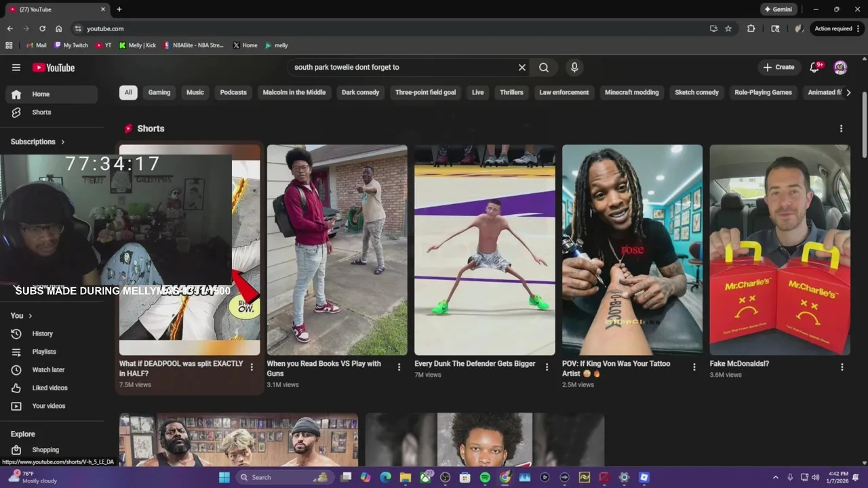Viewport: 868px width, 488px height.
Task: Open Shorts in the sidebar
Action: (52, 113)
